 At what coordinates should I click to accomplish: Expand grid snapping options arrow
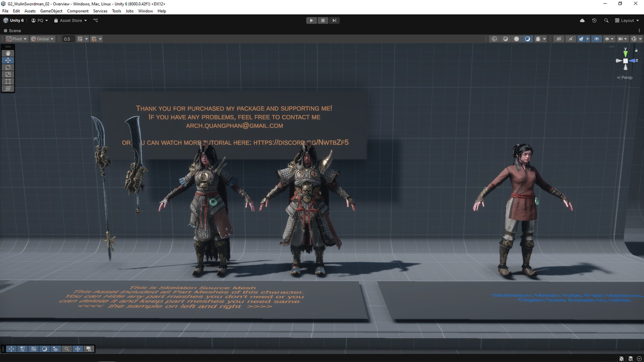(x=86, y=39)
